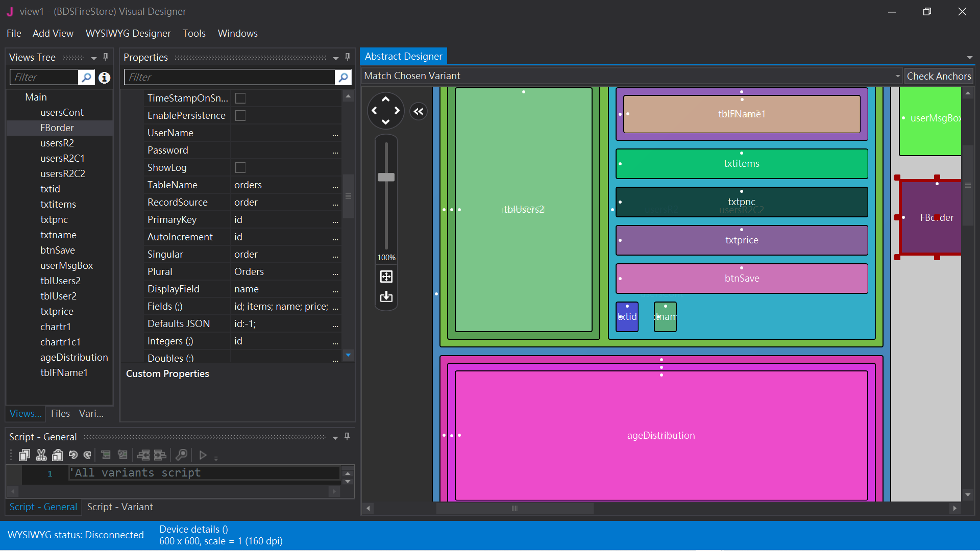The height and width of the screenshot is (551, 980).
Task: Check the ShowLog checkbox
Action: (240, 168)
